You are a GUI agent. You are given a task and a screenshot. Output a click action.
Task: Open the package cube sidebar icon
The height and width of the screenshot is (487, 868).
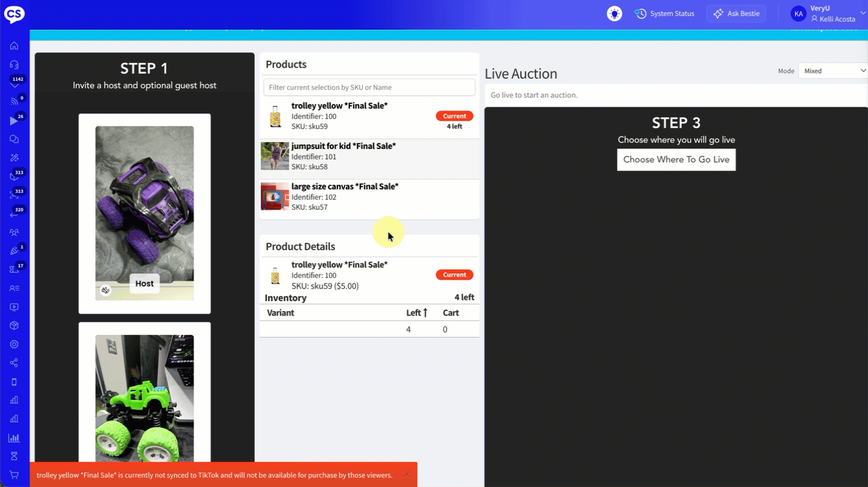pyautogui.click(x=14, y=326)
